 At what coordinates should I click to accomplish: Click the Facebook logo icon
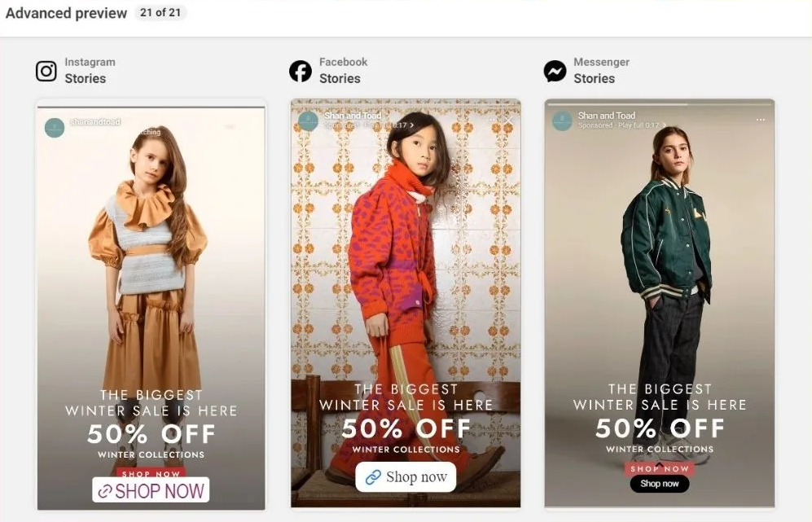301,72
